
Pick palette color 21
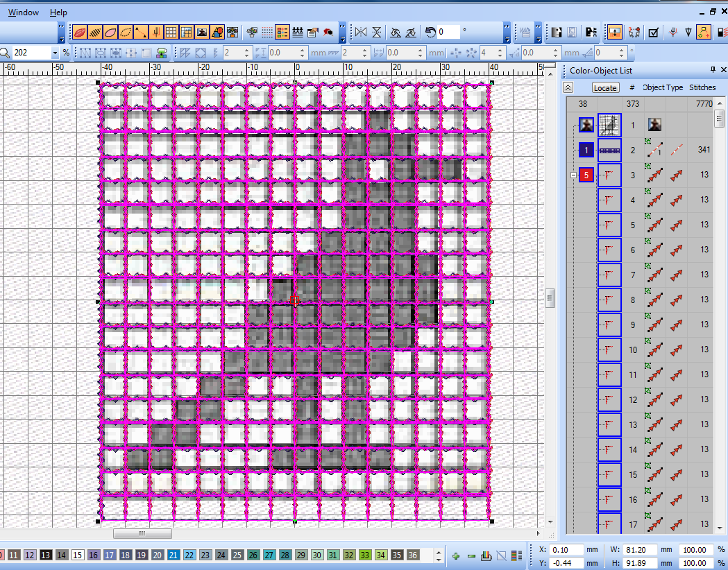[173, 555]
